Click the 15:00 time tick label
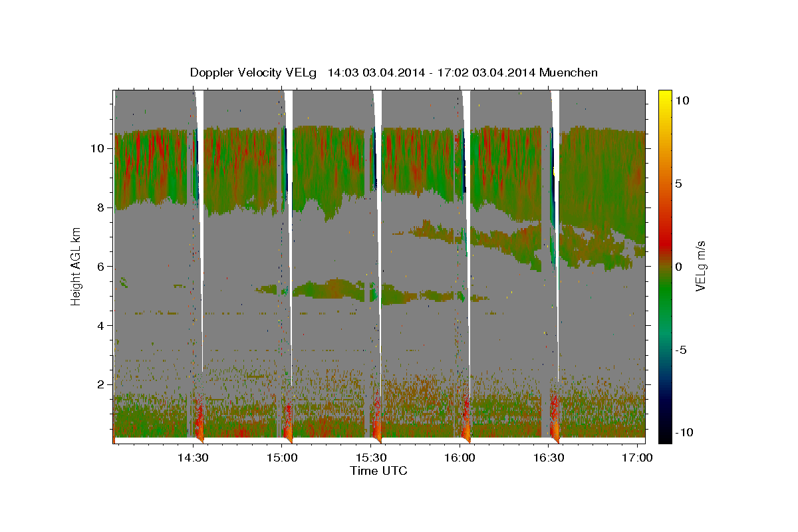 [x=282, y=458]
